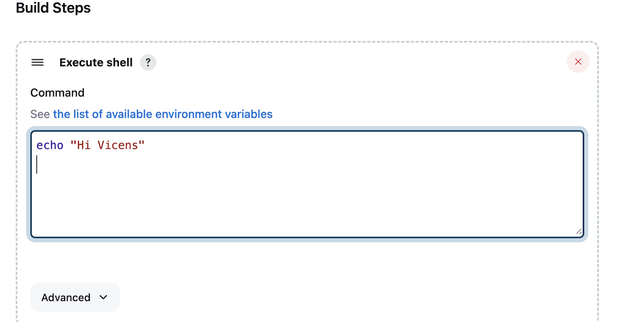
Task: Expand the Advanced options
Action: [75, 297]
